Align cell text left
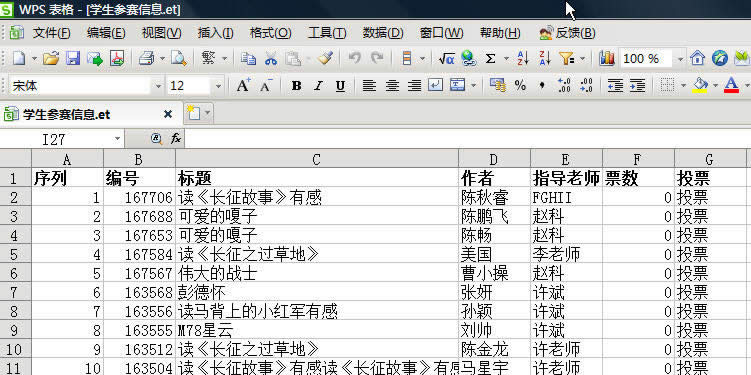This screenshot has height=375, width=751. (x=369, y=86)
